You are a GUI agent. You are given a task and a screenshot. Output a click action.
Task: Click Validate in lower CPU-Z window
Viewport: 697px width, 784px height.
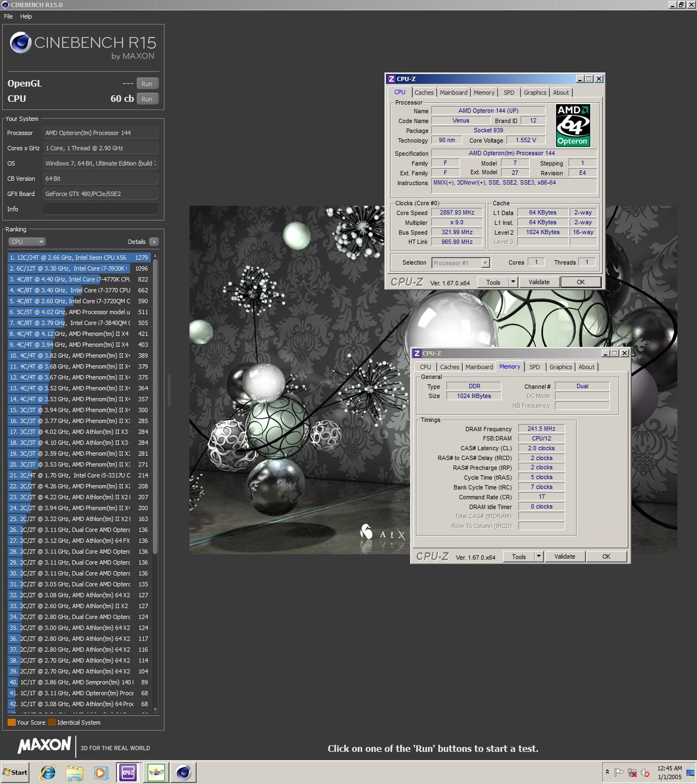565,556
